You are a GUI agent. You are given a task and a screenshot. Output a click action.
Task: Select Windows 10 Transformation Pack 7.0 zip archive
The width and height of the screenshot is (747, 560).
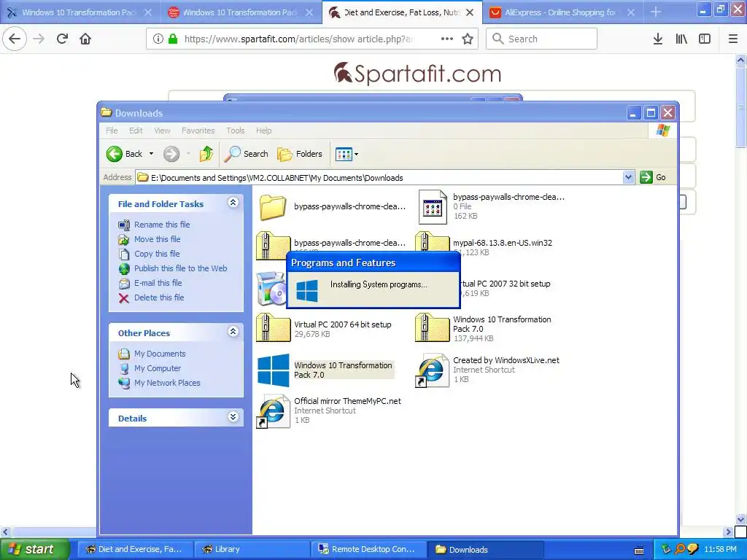tap(483, 329)
